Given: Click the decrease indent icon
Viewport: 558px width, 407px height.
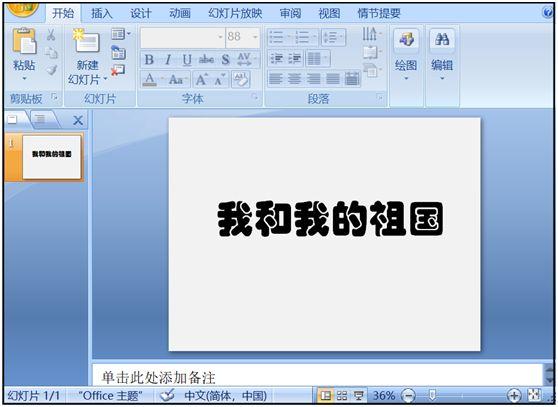Looking at the screenshot, I should pyautogui.click(x=276, y=58).
